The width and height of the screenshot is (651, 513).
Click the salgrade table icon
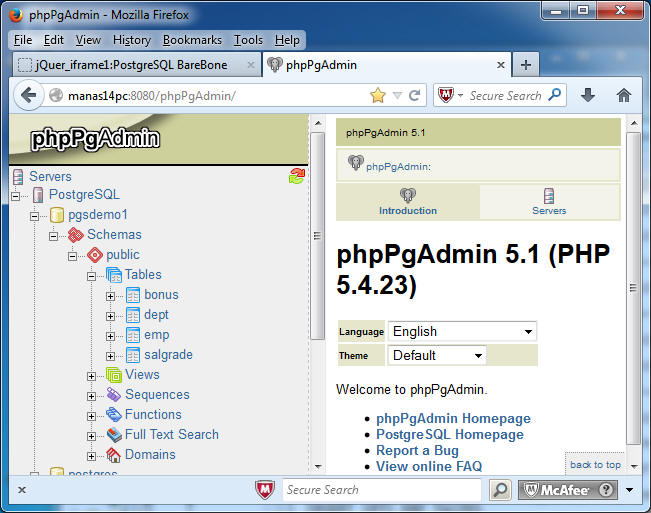click(x=133, y=355)
